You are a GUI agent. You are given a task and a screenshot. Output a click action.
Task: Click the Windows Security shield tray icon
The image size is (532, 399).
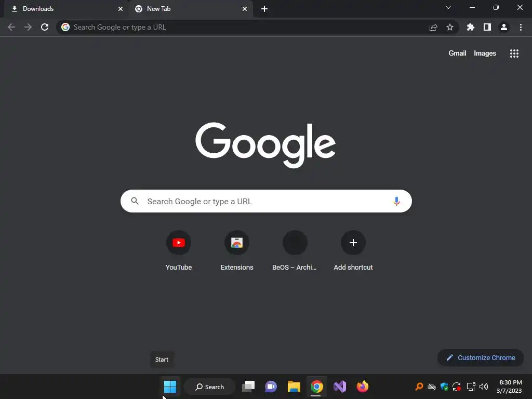(x=444, y=387)
